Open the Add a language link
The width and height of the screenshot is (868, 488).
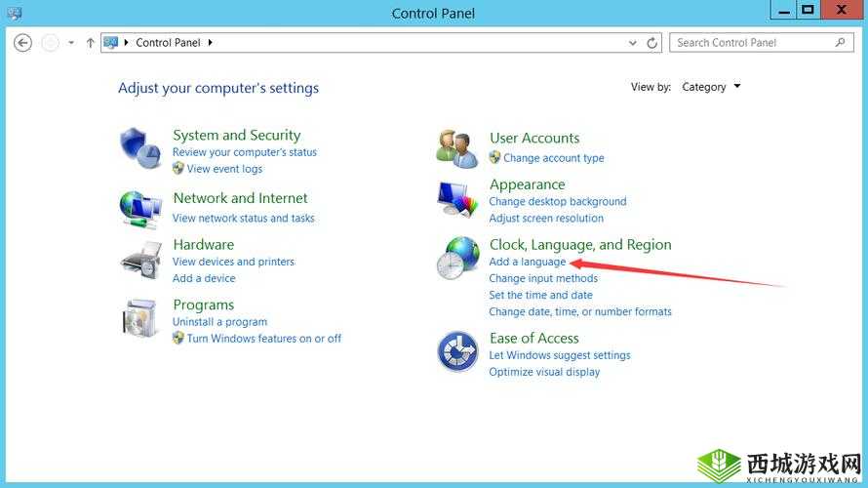(x=527, y=262)
